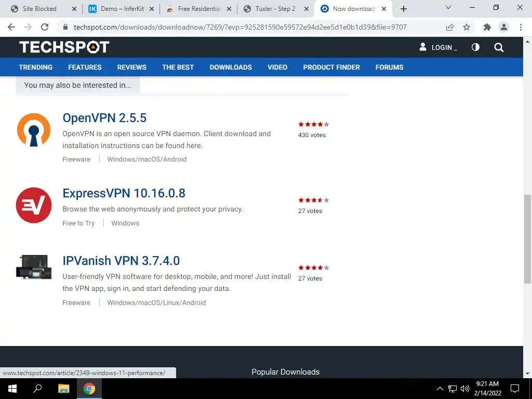Open the volume speaker icon

pyautogui.click(x=465, y=389)
